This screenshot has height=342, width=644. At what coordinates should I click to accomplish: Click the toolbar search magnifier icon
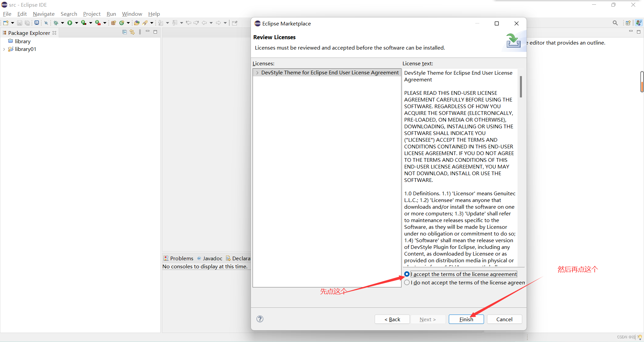[615, 23]
